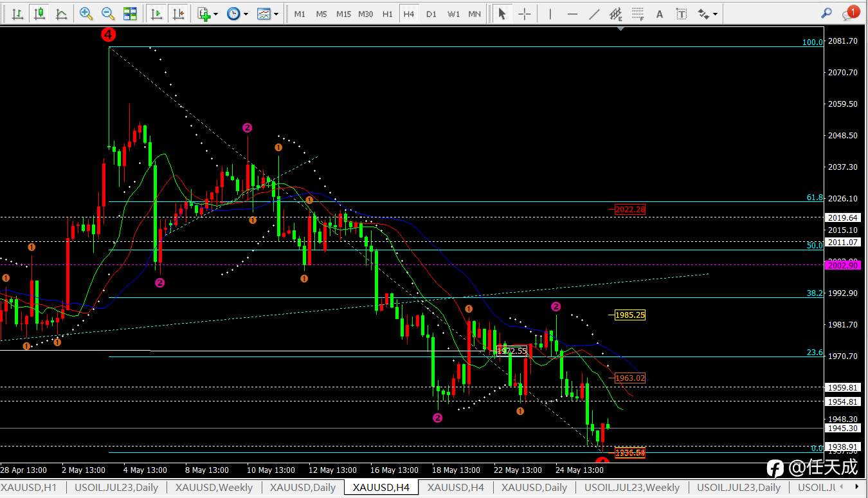Tile chart windows with the grid icon
This screenshot has width=868, height=498.
pos(130,14)
